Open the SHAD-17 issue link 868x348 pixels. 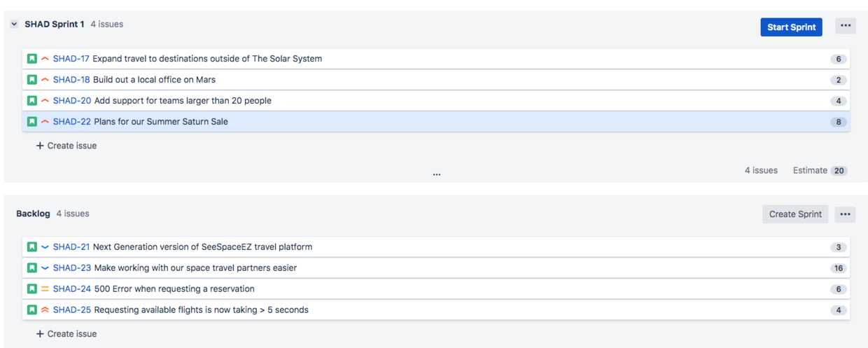71,59
